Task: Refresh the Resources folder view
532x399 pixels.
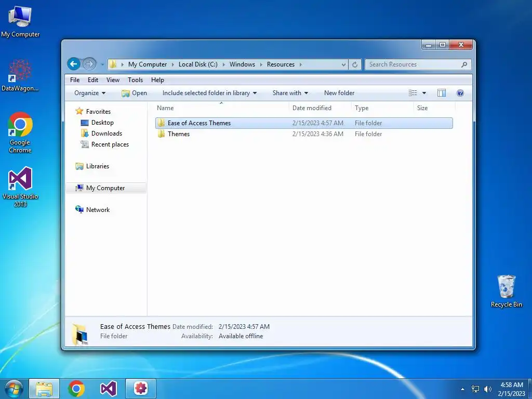Action: pyautogui.click(x=354, y=64)
